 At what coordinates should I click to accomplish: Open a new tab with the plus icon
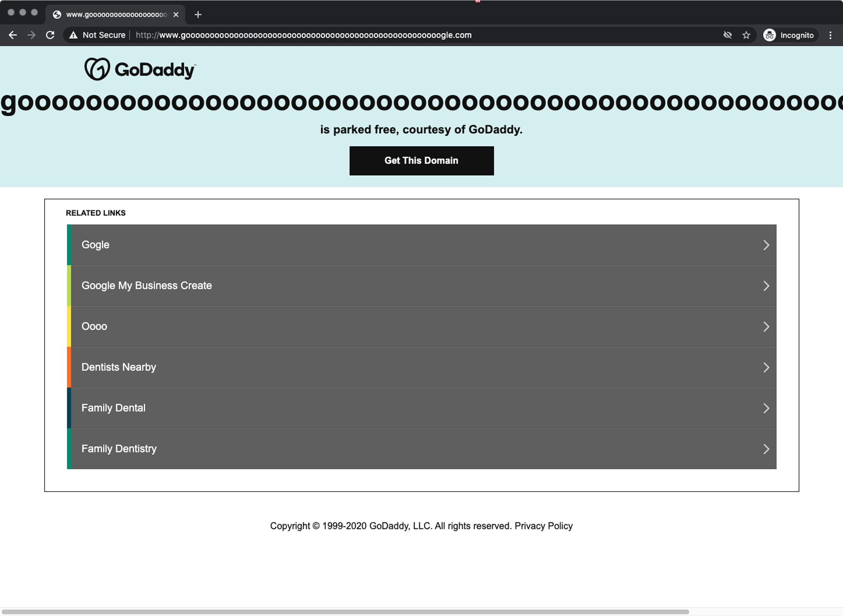click(198, 15)
